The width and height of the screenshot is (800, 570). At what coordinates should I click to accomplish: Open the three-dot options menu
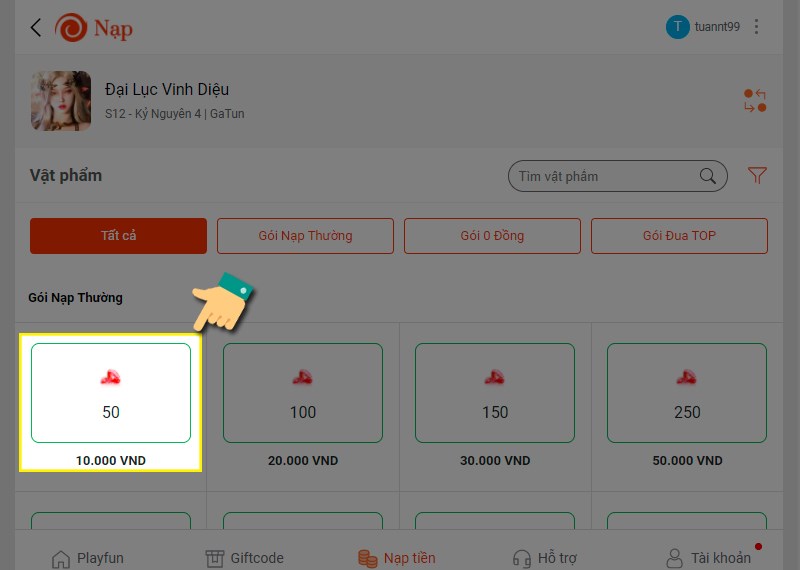tap(756, 27)
